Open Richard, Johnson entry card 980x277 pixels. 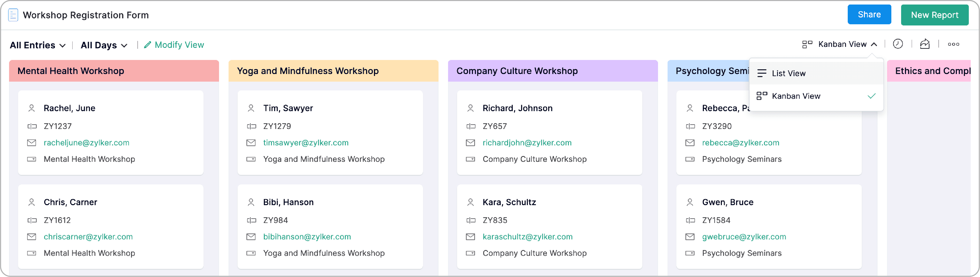[550, 133]
